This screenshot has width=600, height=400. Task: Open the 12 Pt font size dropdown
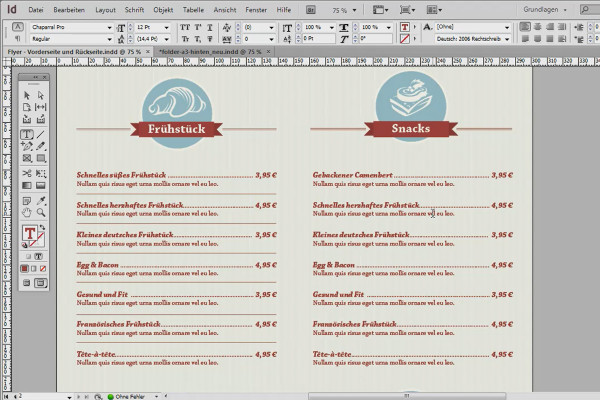(166, 27)
